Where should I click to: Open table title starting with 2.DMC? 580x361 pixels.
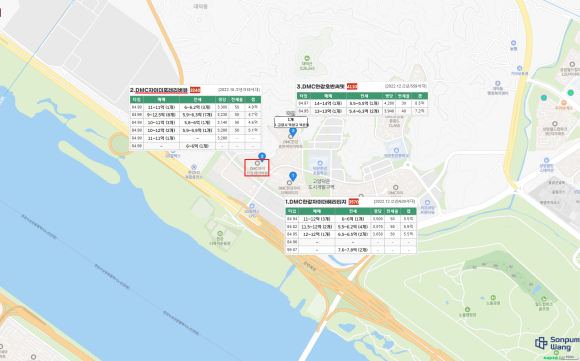(x=159, y=90)
